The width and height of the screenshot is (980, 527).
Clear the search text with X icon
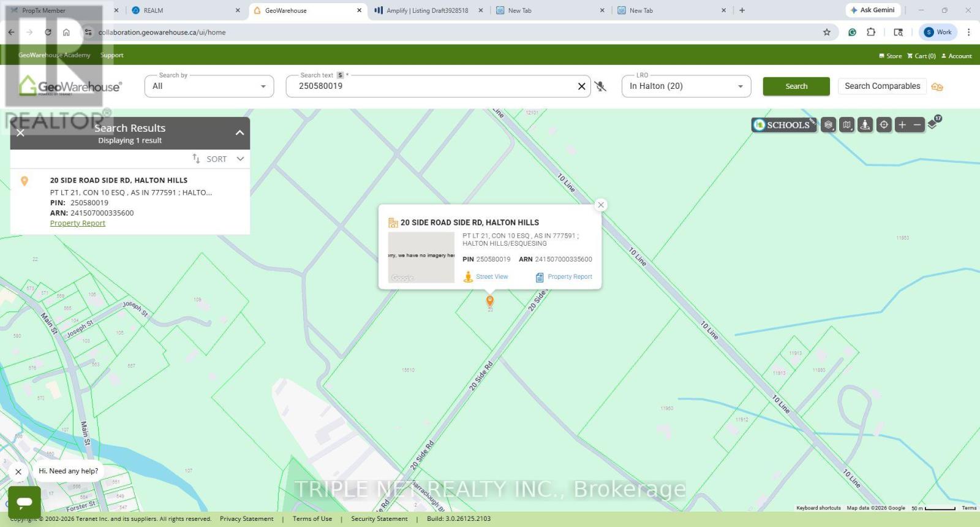tap(582, 86)
